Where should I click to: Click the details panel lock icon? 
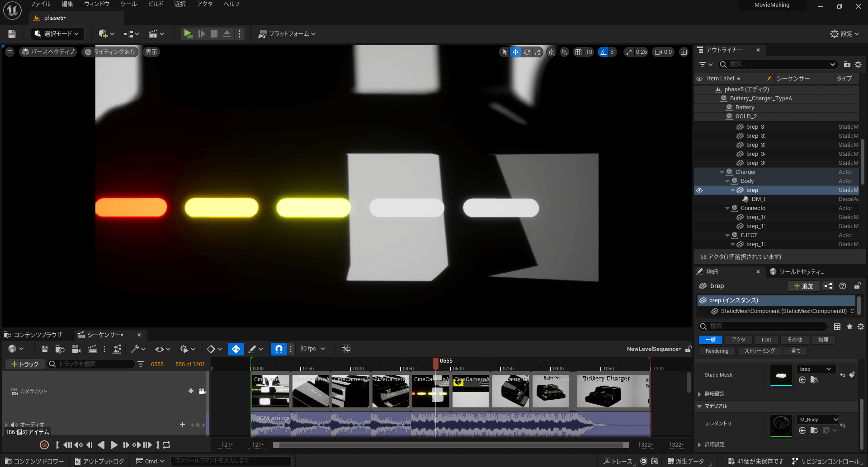857,286
